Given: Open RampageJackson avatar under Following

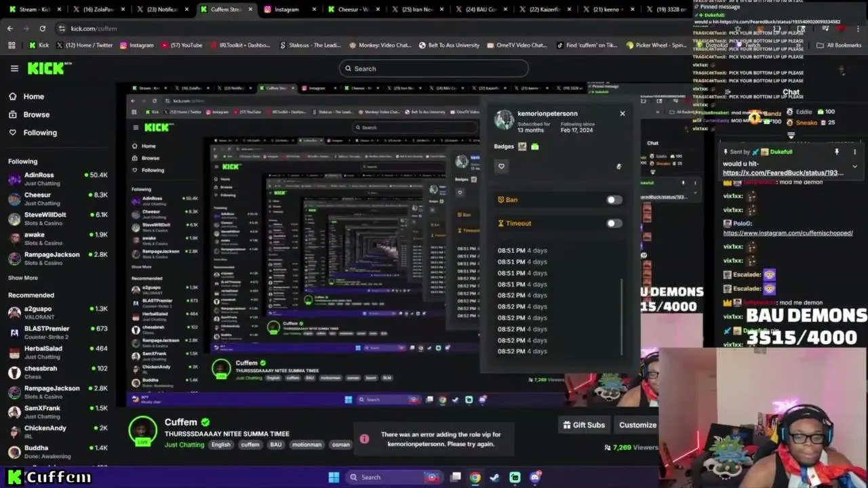Looking at the screenshot, I should 14,258.
